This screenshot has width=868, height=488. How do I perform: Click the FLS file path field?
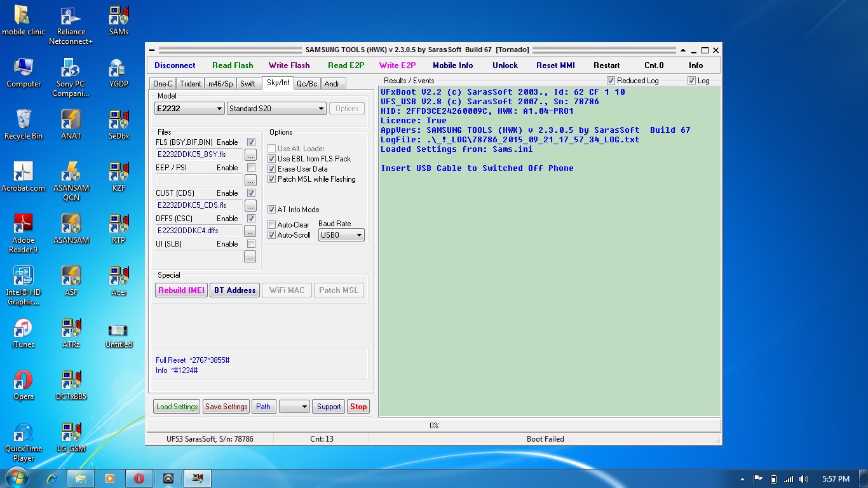point(200,154)
